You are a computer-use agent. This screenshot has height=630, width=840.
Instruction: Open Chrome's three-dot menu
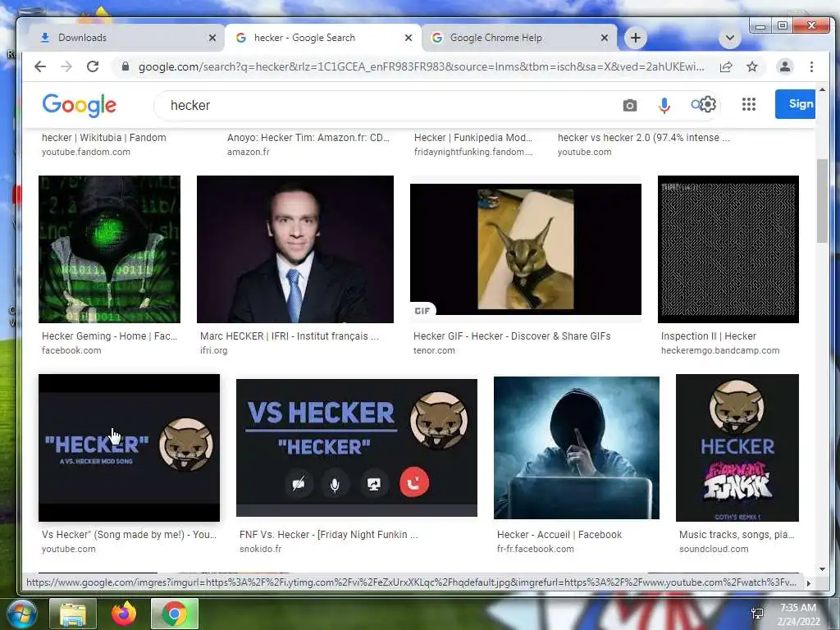[811, 66]
